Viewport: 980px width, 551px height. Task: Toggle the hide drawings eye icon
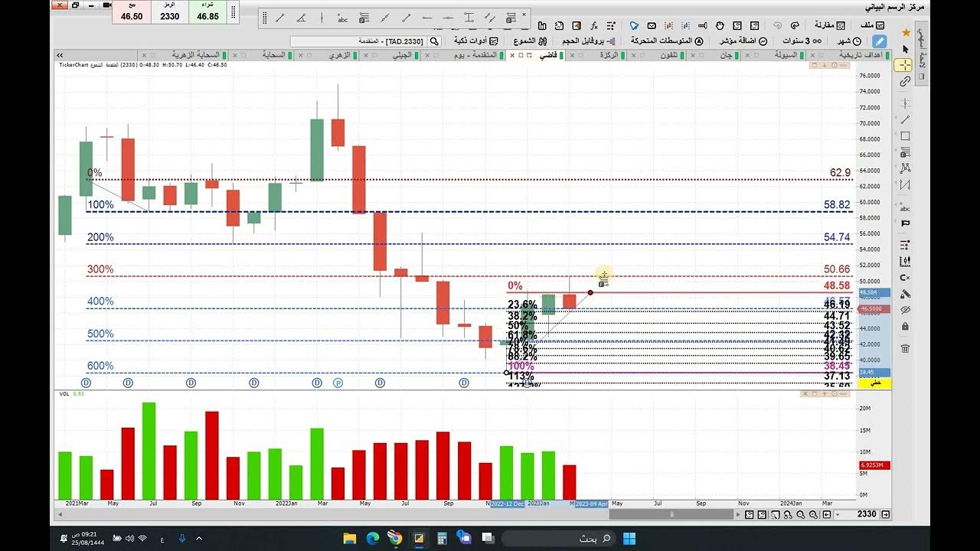(x=905, y=310)
